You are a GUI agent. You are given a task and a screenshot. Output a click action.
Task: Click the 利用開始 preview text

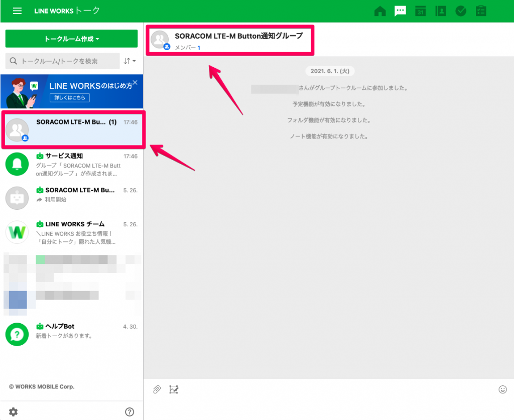(55, 200)
